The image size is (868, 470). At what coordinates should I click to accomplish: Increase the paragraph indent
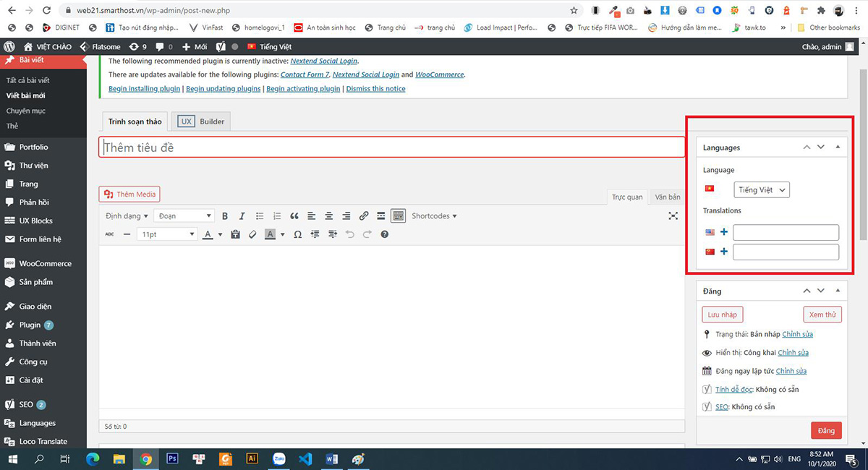coord(333,234)
